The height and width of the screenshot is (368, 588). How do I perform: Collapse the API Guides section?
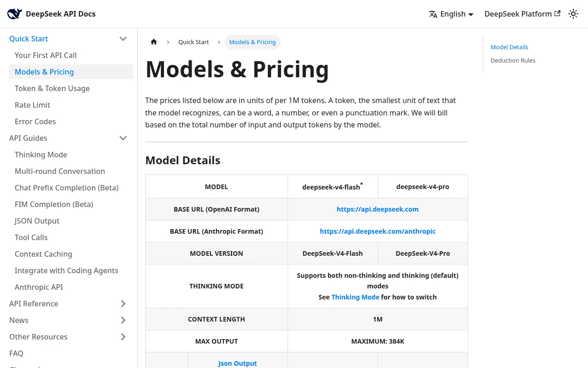[123, 138]
